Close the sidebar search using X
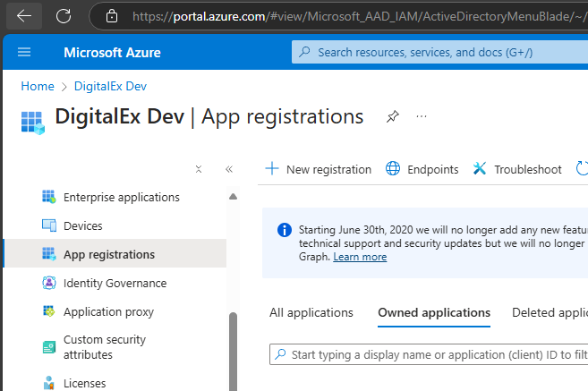Image resolution: width=588 pixels, height=391 pixels. [199, 169]
